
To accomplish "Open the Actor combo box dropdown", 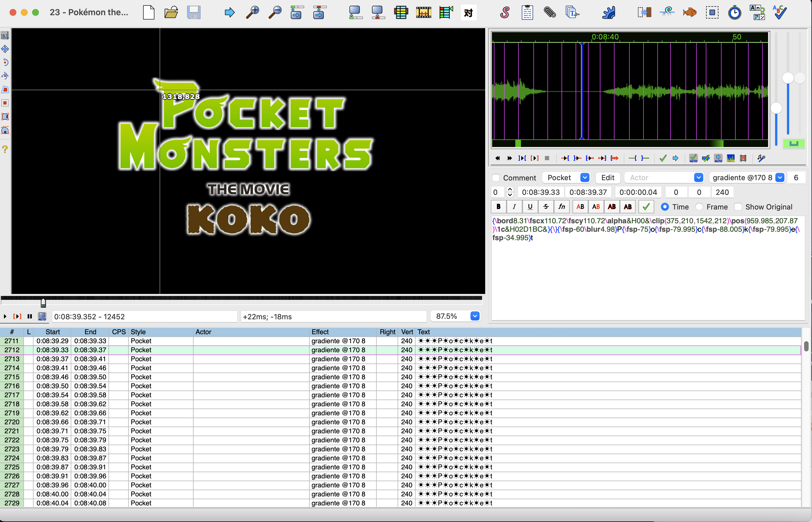I will click(x=698, y=178).
